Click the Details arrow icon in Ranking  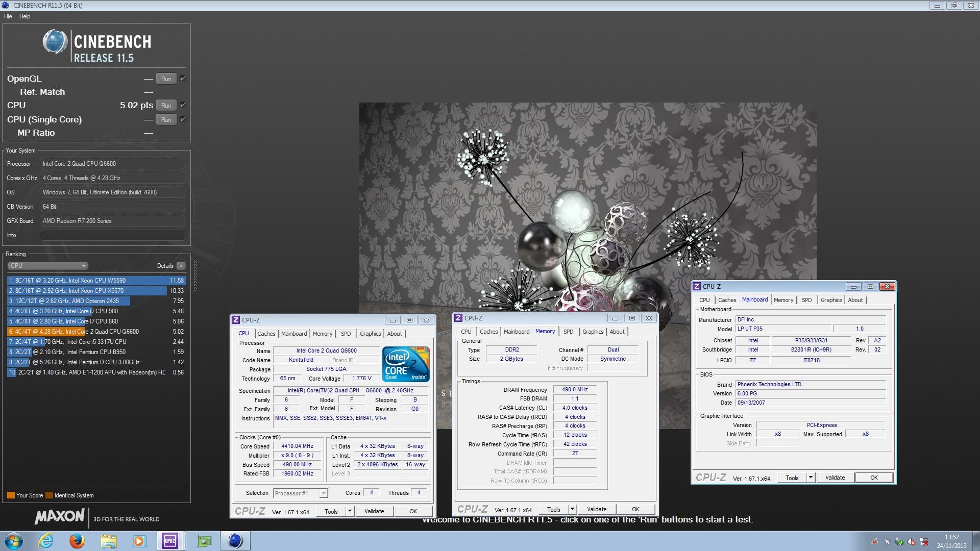[x=181, y=266]
